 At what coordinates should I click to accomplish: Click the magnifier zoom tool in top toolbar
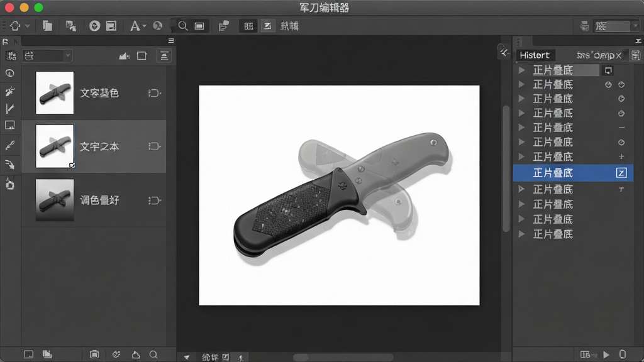click(183, 26)
